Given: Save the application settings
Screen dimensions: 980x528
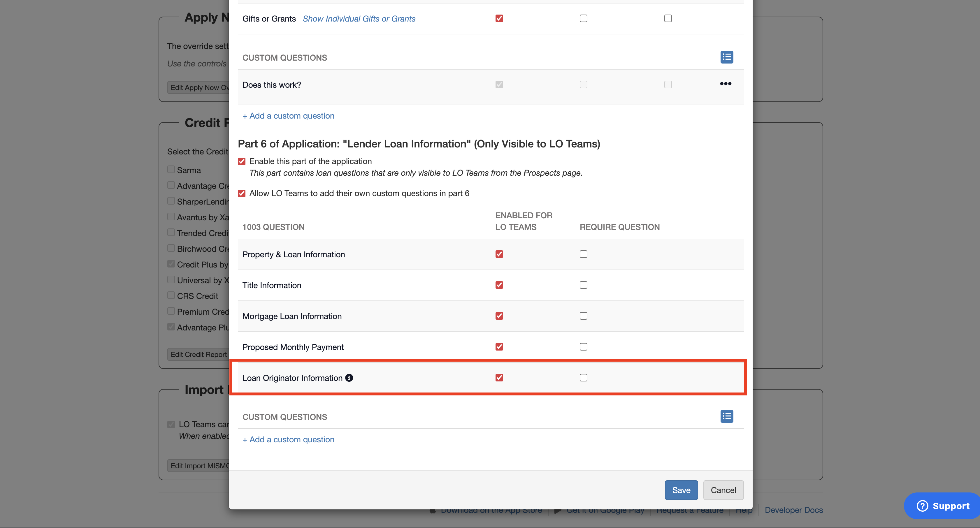Looking at the screenshot, I should (681, 490).
